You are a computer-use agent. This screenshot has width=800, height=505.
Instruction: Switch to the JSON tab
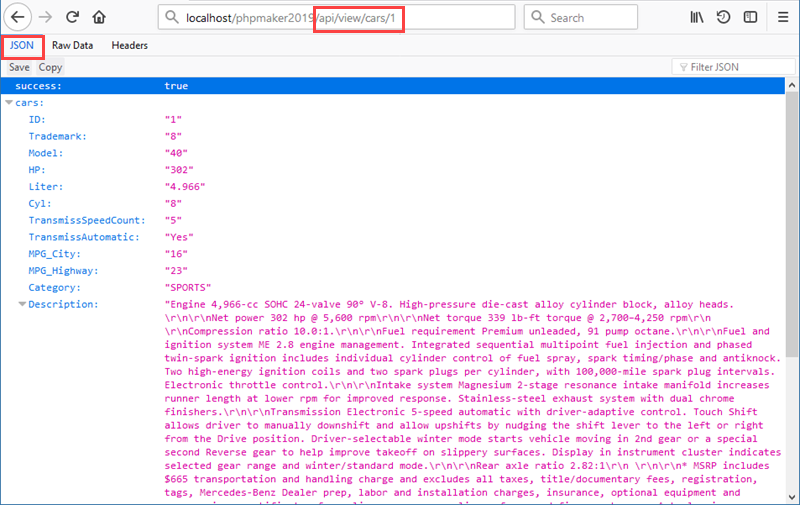[22, 45]
